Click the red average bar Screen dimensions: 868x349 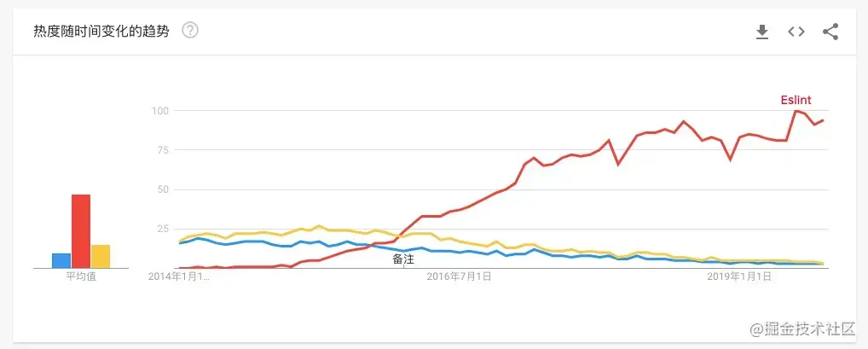(81, 231)
